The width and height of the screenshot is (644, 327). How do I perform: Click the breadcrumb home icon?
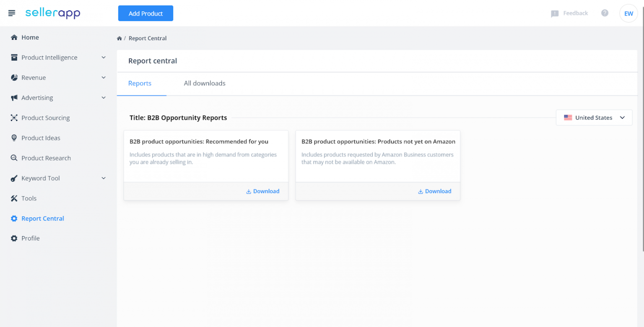point(119,38)
